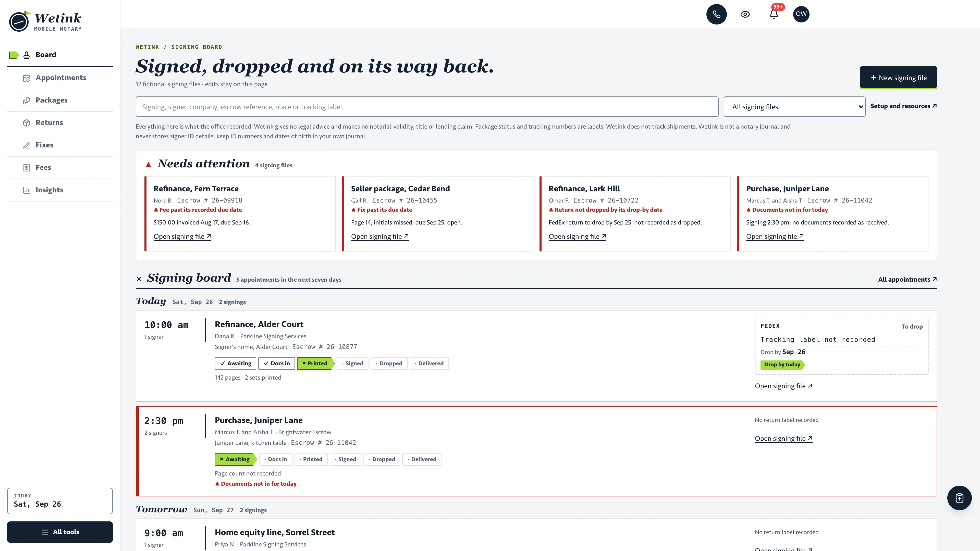Mark Juniper Lane signing as Signed
Screen dimensions: 980x551
click(346, 459)
